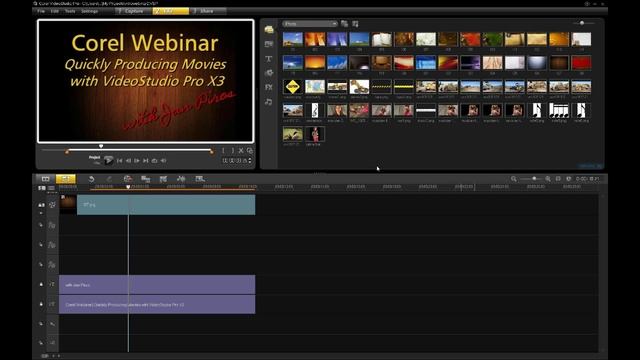Viewport: 640px width, 360px height.
Task: Select the 'with Jan Piros' title clip
Action: coord(157,284)
